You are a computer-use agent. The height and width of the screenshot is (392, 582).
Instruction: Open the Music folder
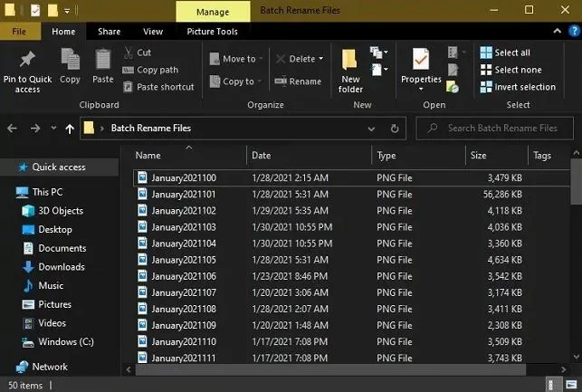coord(43,285)
